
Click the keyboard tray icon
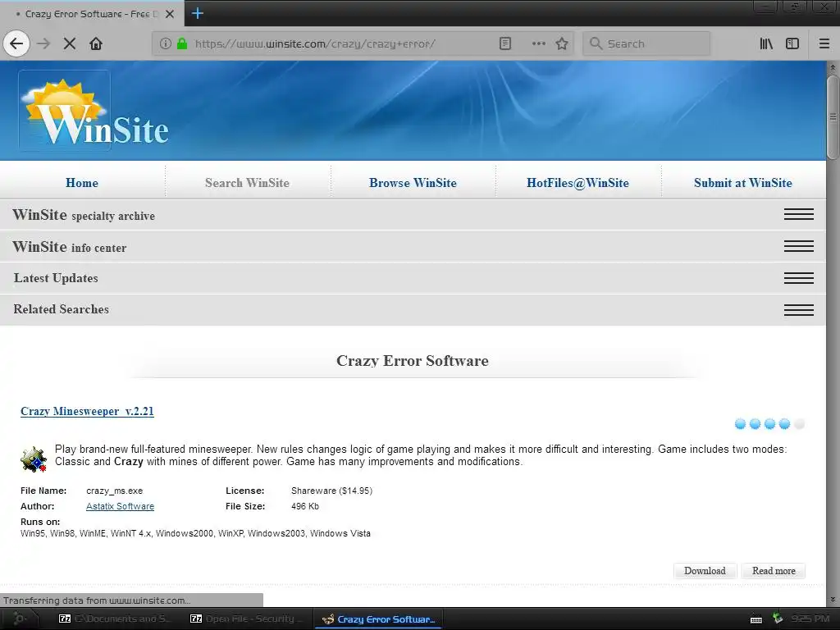tap(756, 619)
